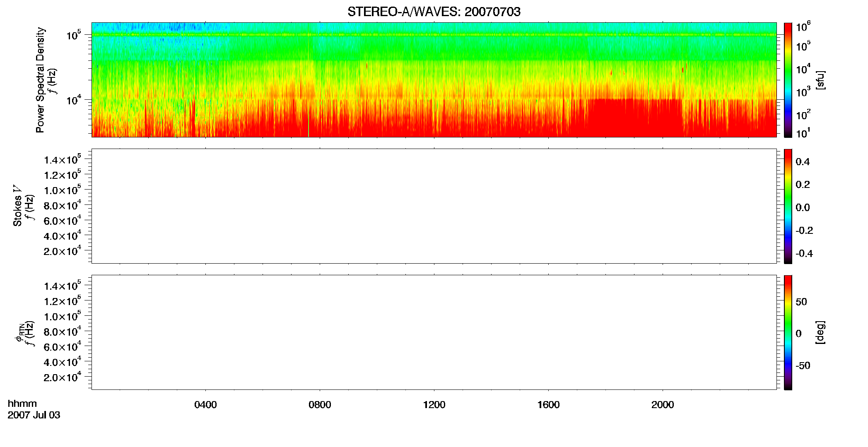Click the hhmm time format label

(22, 404)
